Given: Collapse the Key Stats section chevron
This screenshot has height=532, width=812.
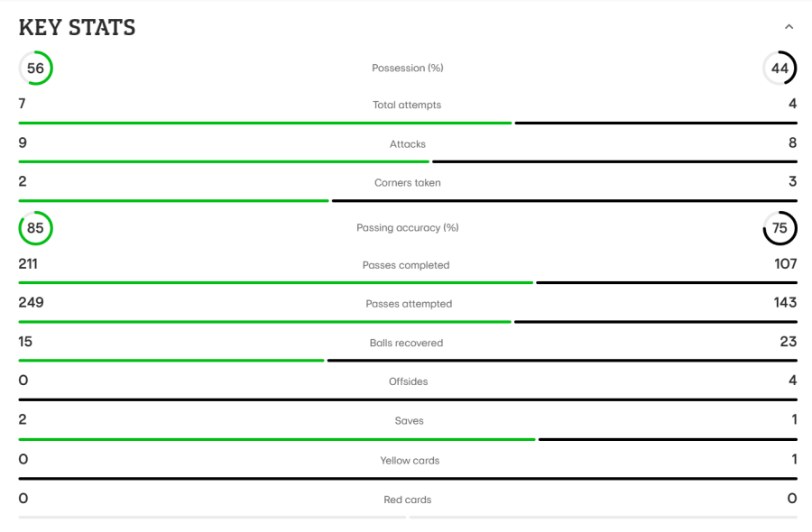Looking at the screenshot, I should [789, 27].
